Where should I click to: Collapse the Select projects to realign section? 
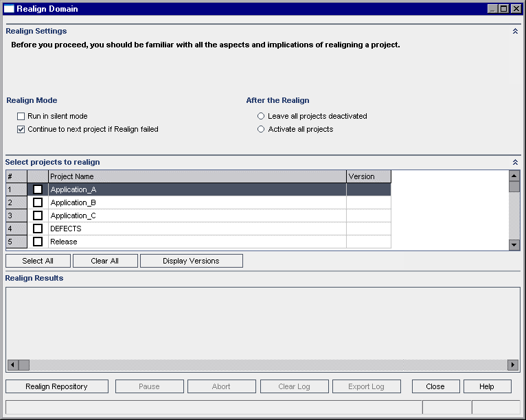coord(515,162)
